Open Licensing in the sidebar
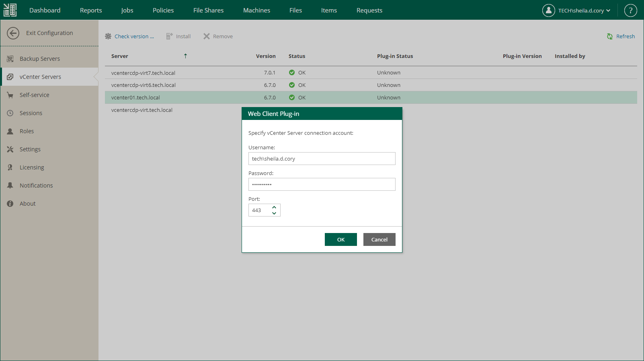This screenshot has width=644, height=361. [x=49, y=167]
